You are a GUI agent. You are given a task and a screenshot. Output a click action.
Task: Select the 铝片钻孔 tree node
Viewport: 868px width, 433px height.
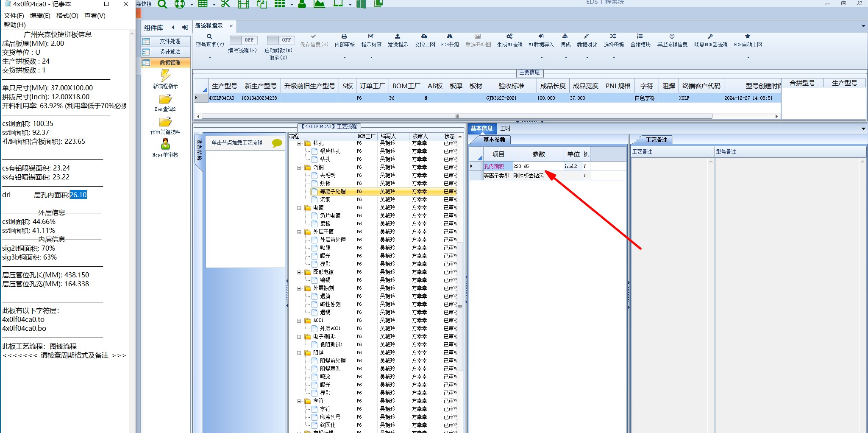330,151
